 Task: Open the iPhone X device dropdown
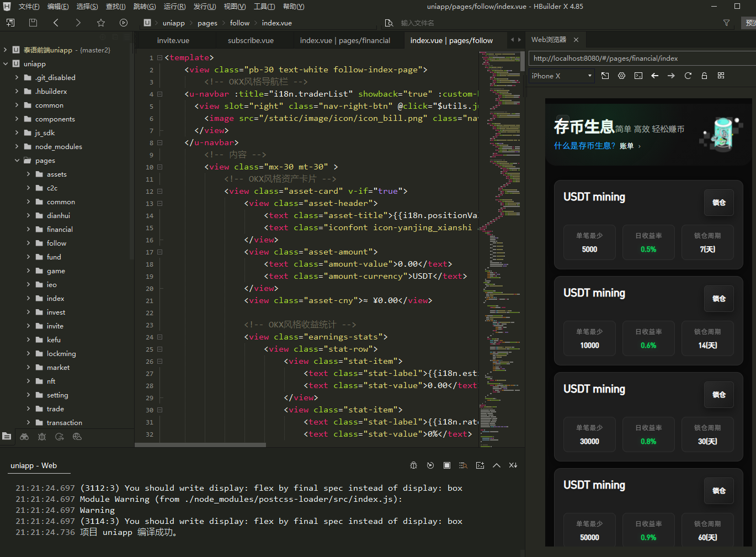point(561,76)
